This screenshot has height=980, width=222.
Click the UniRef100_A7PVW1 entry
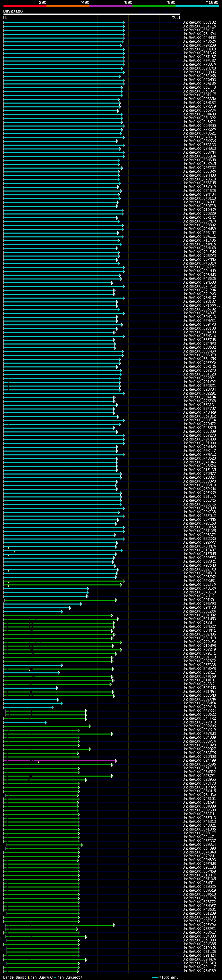tap(199, 856)
